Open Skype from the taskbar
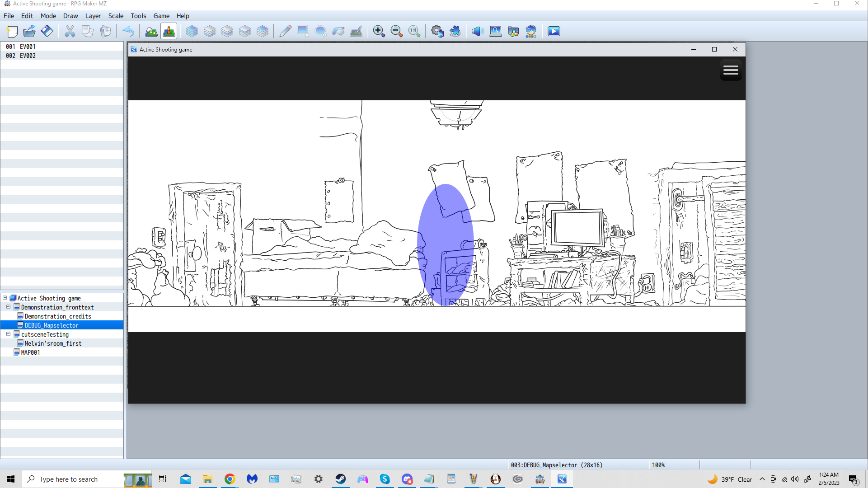868x488 pixels. [x=385, y=479]
